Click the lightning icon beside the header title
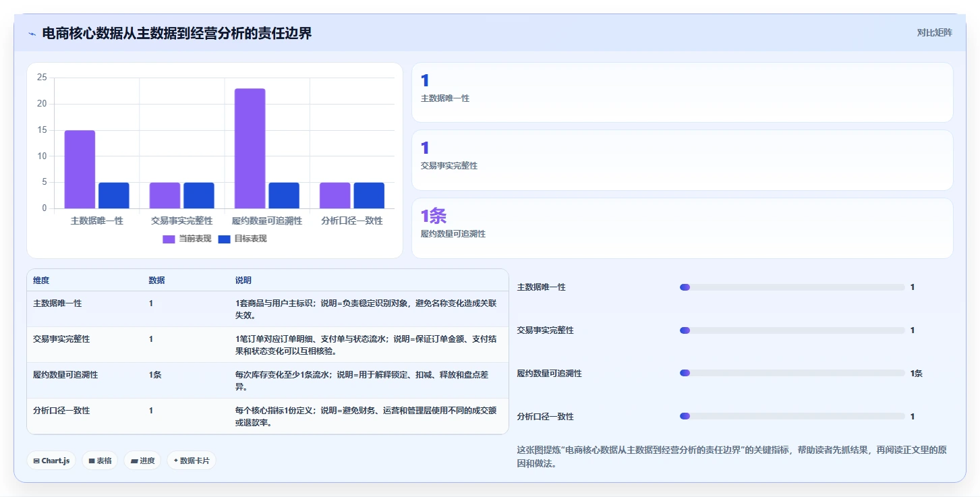Image resolution: width=980 pixels, height=497 pixels. (x=32, y=34)
